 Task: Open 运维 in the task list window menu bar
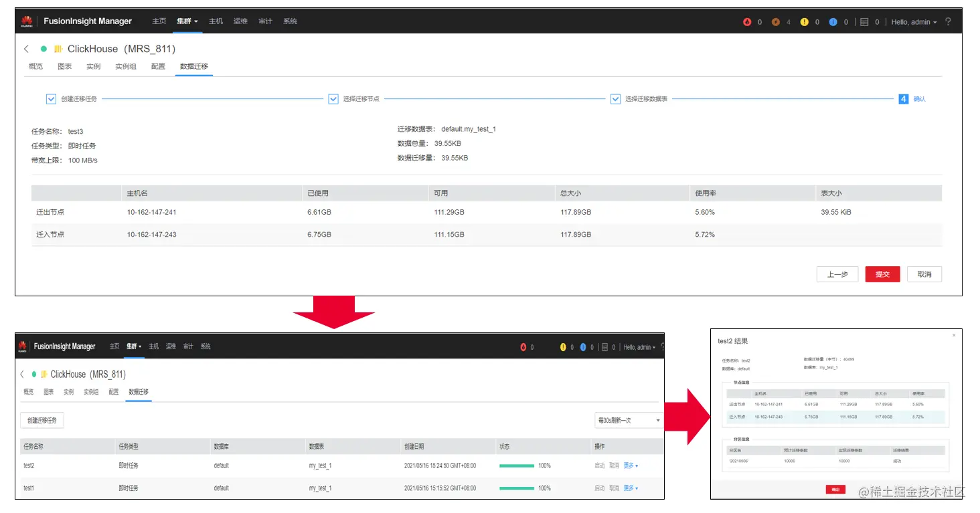click(x=171, y=346)
